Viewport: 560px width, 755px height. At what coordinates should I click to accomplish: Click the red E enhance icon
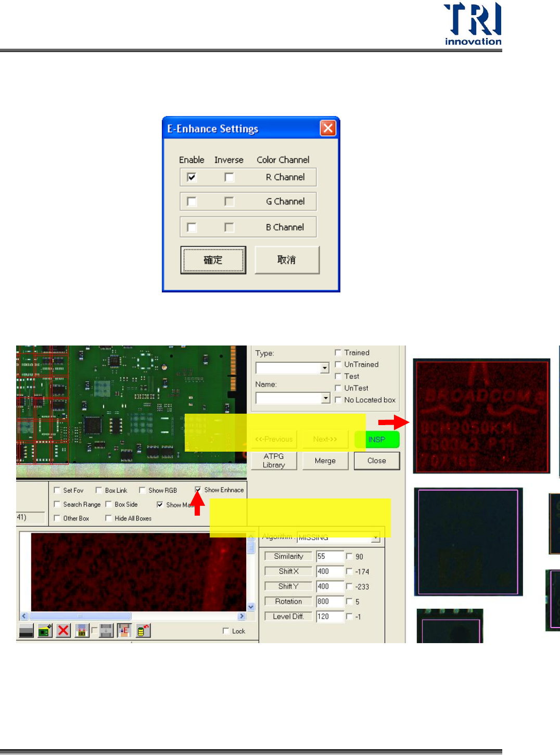pos(124,631)
